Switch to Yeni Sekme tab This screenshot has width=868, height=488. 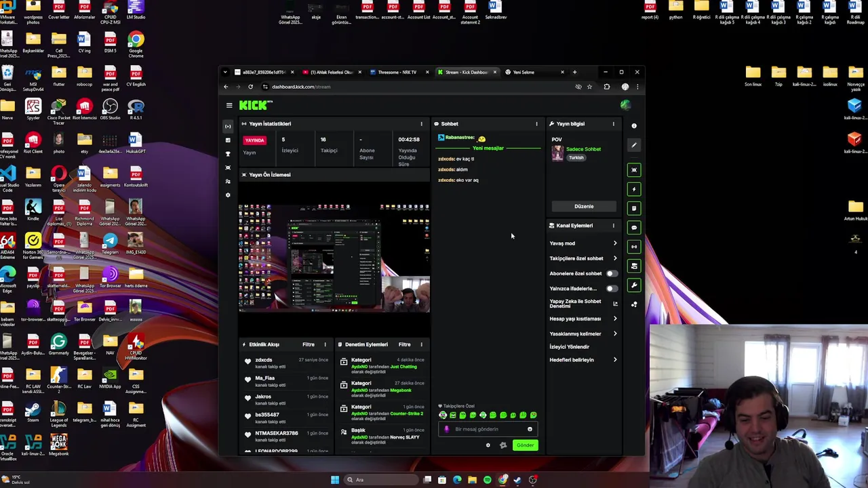point(534,72)
